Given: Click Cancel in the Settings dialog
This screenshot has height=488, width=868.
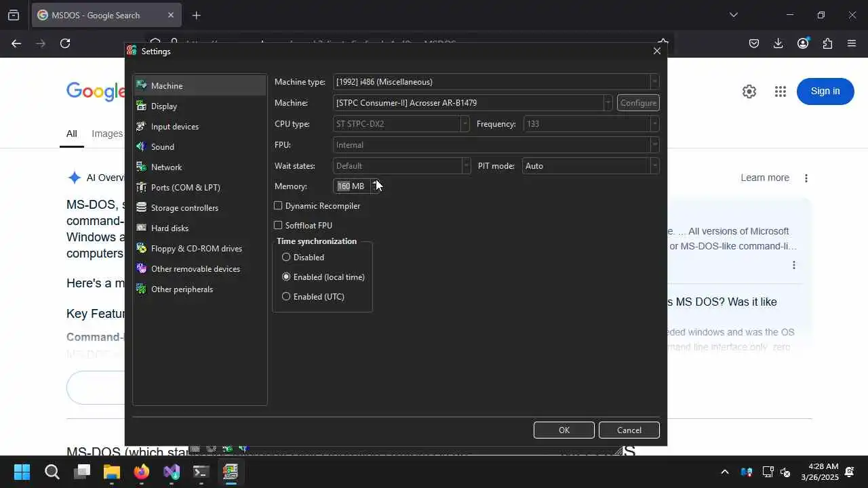Looking at the screenshot, I should [629, 430].
